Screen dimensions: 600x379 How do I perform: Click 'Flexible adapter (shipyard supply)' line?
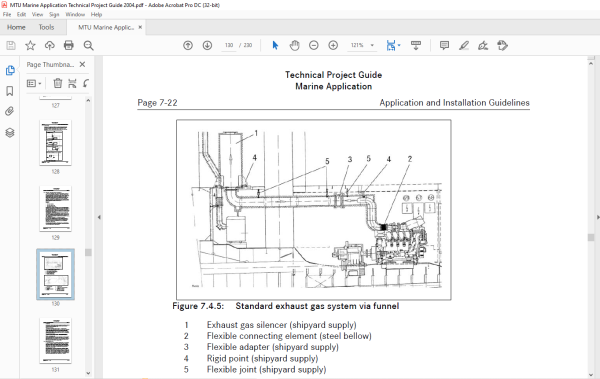click(272, 347)
